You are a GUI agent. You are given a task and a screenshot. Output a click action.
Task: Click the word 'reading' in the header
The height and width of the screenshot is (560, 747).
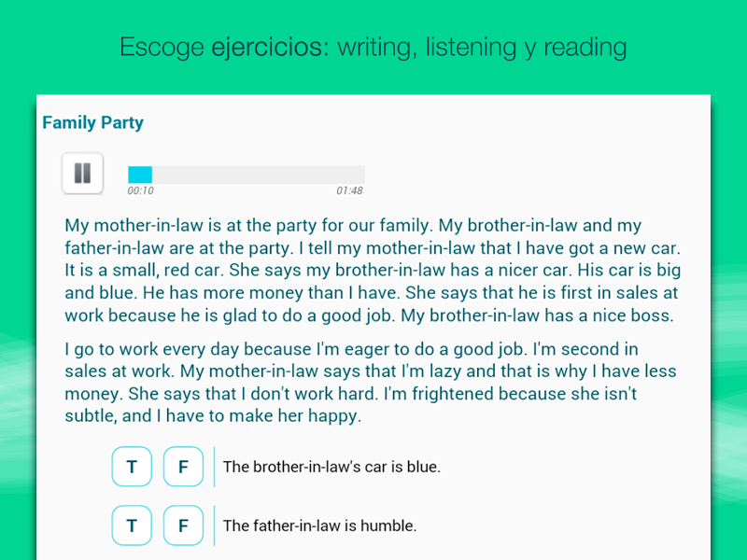[585, 48]
